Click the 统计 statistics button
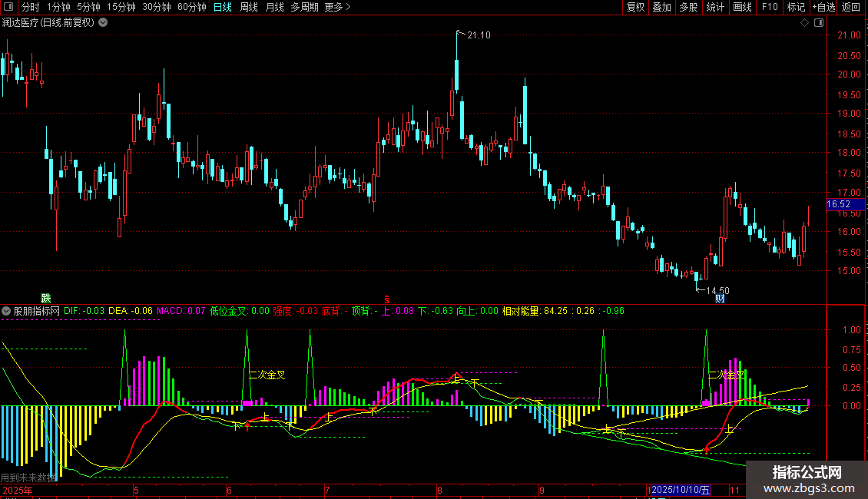This screenshot has height=499, width=868. pos(715,7)
